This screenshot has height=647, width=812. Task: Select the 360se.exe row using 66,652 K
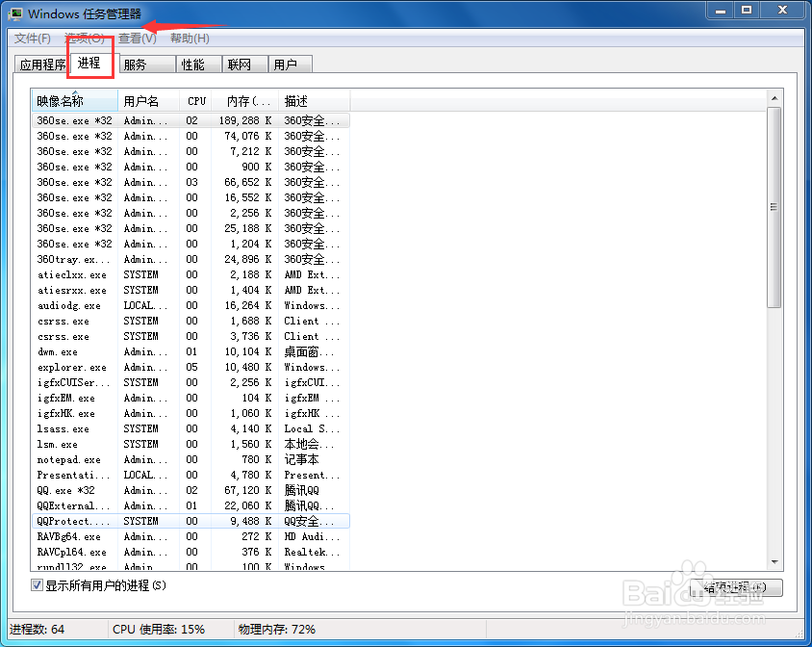(x=190, y=182)
